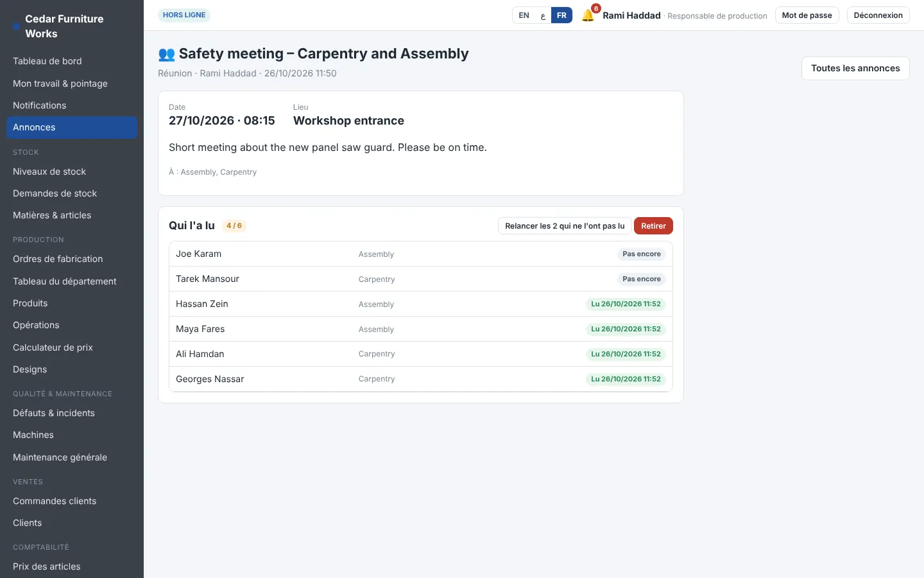This screenshot has width=924, height=578.
Task: Open the Mot de passe dialog
Action: click(x=807, y=15)
